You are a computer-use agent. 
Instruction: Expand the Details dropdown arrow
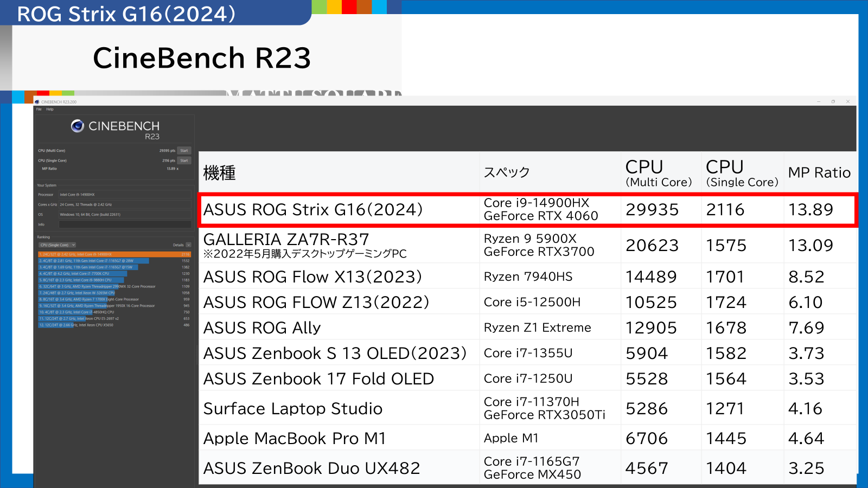pos(188,245)
